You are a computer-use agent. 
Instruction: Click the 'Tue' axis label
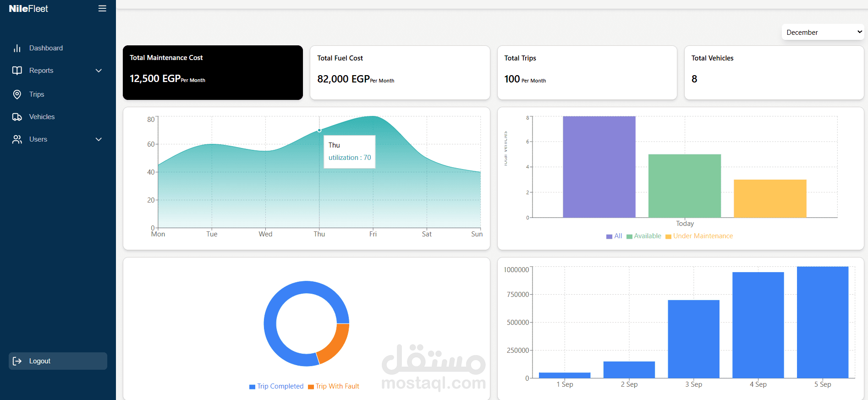click(x=212, y=234)
